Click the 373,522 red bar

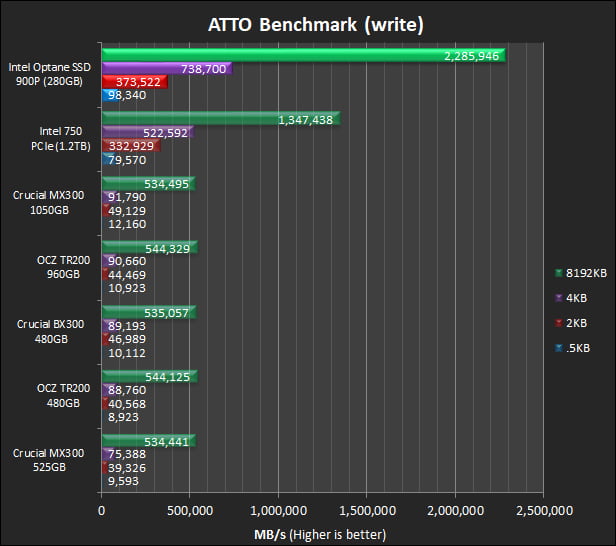[x=135, y=82]
